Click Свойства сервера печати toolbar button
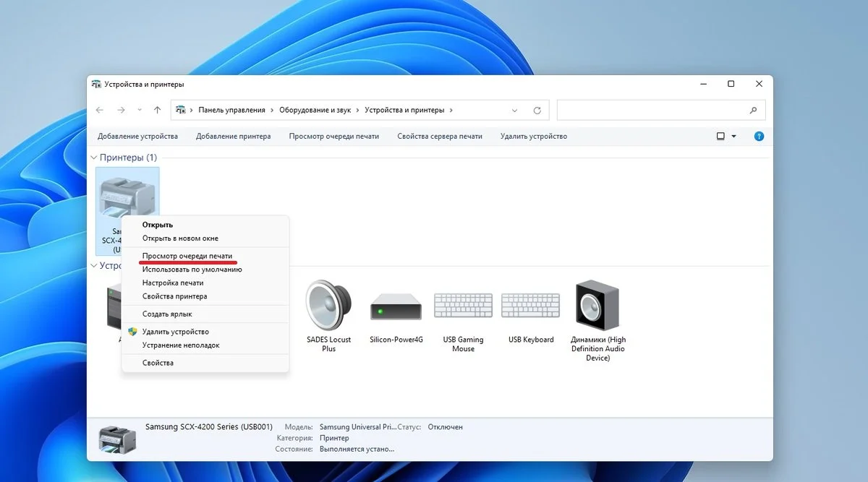The width and height of the screenshot is (868, 482). [x=440, y=136]
